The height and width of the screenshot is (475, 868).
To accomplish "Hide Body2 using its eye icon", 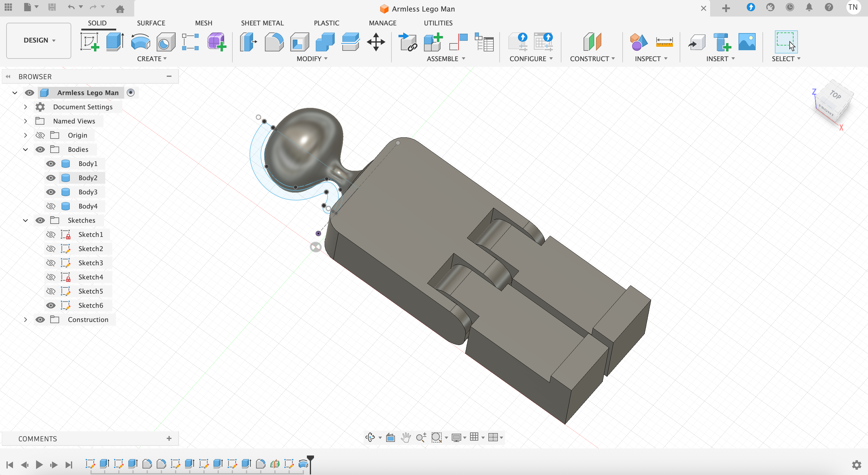I will click(x=51, y=178).
